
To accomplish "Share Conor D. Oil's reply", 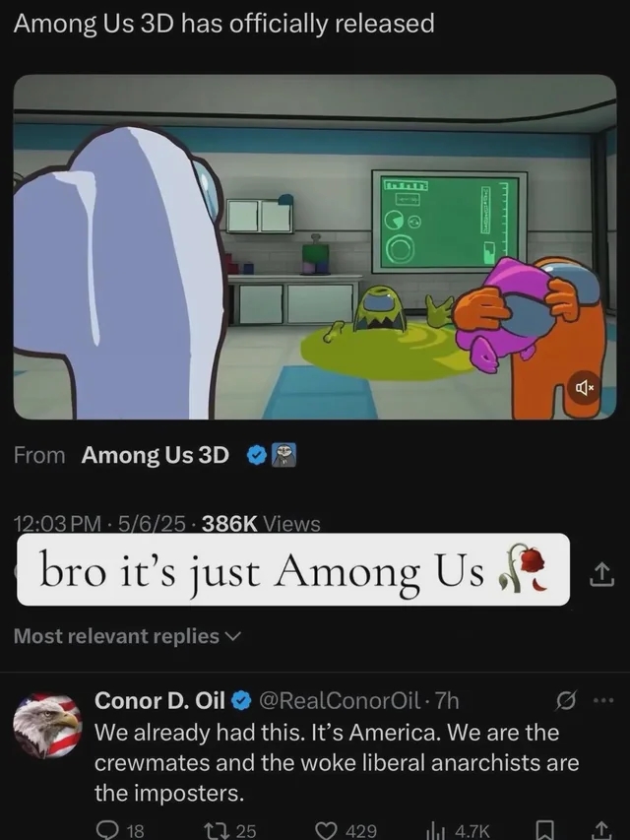I will 600,830.
